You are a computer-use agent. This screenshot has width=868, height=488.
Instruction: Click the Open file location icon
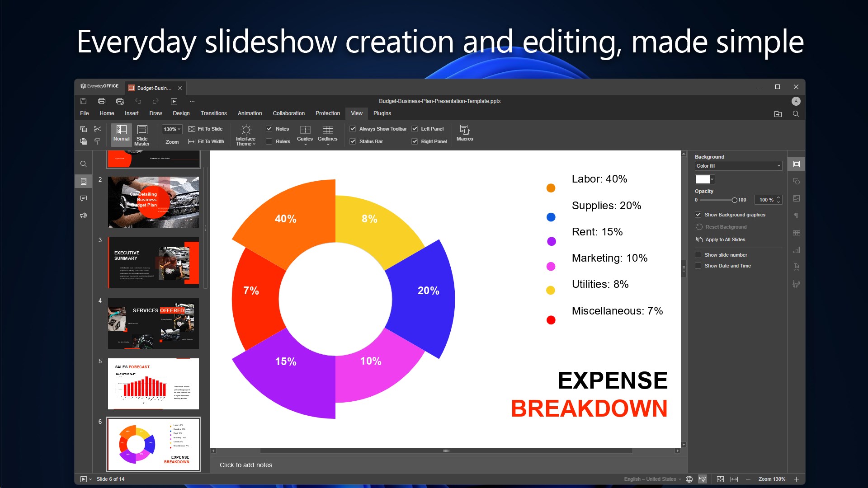click(778, 114)
